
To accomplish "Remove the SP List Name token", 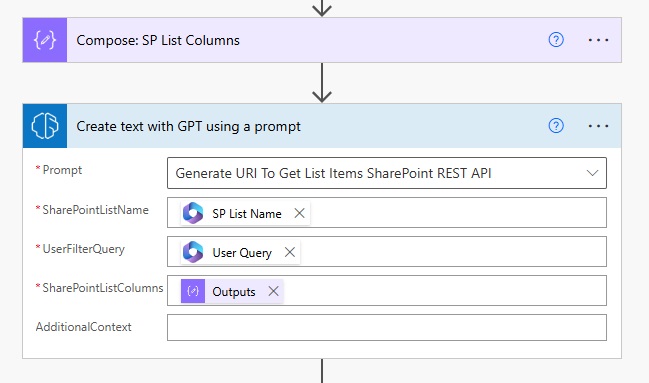I will click(x=299, y=213).
